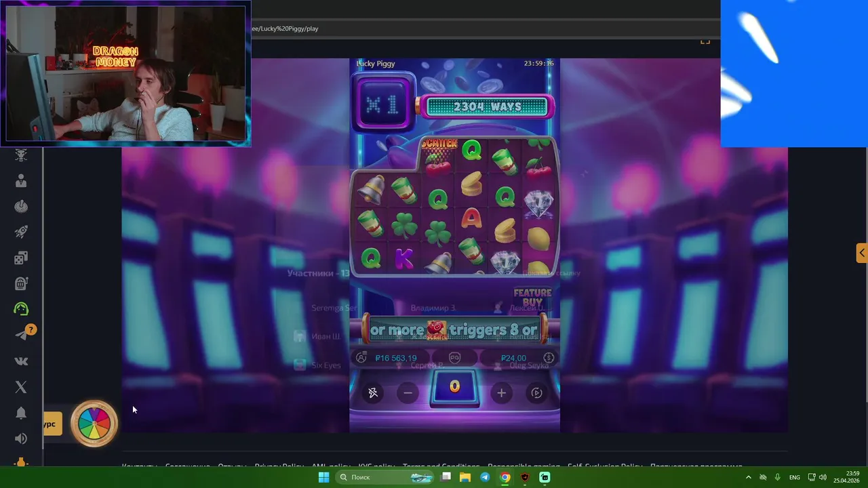Image resolution: width=868 pixels, height=488 pixels.
Task: Click the Lucky Piggy game title
Action: click(376, 64)
